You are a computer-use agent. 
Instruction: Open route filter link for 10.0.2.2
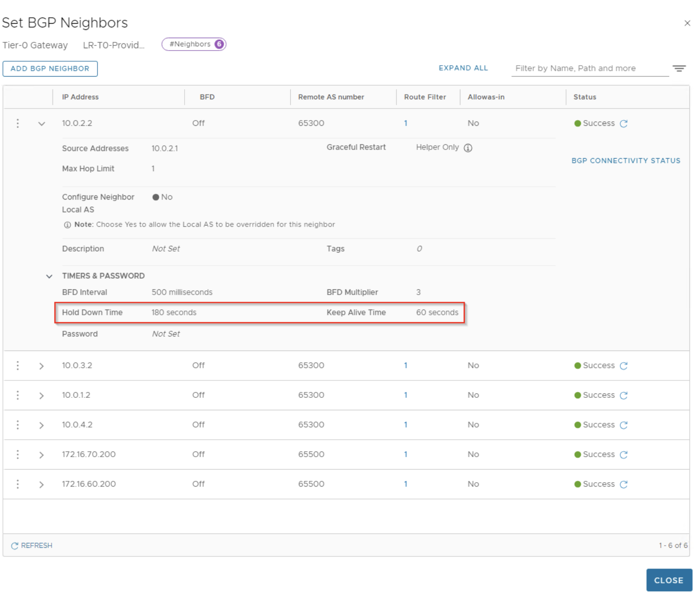405,123
